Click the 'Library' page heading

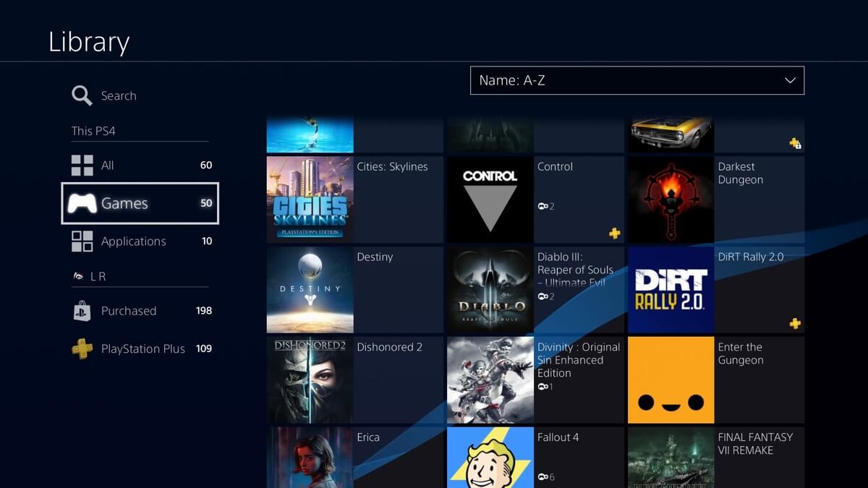click(89, 41)
